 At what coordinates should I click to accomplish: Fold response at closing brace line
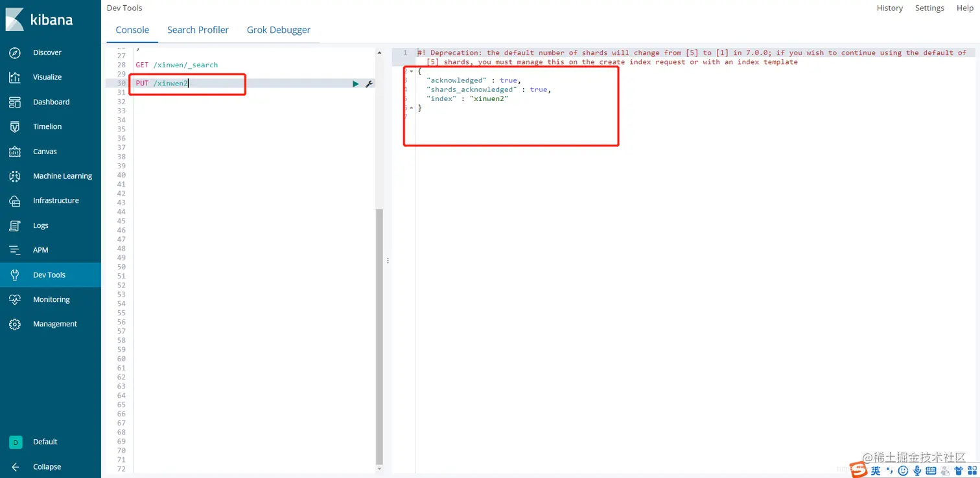[411, 108]
